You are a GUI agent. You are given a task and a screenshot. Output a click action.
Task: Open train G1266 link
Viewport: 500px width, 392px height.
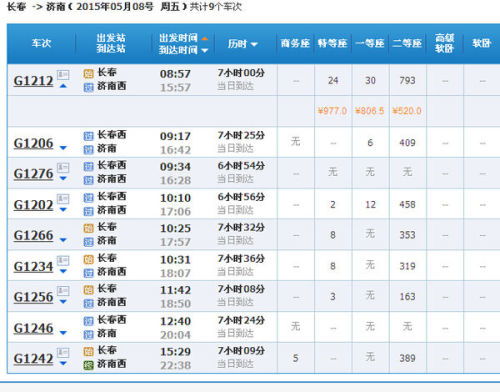33,235
